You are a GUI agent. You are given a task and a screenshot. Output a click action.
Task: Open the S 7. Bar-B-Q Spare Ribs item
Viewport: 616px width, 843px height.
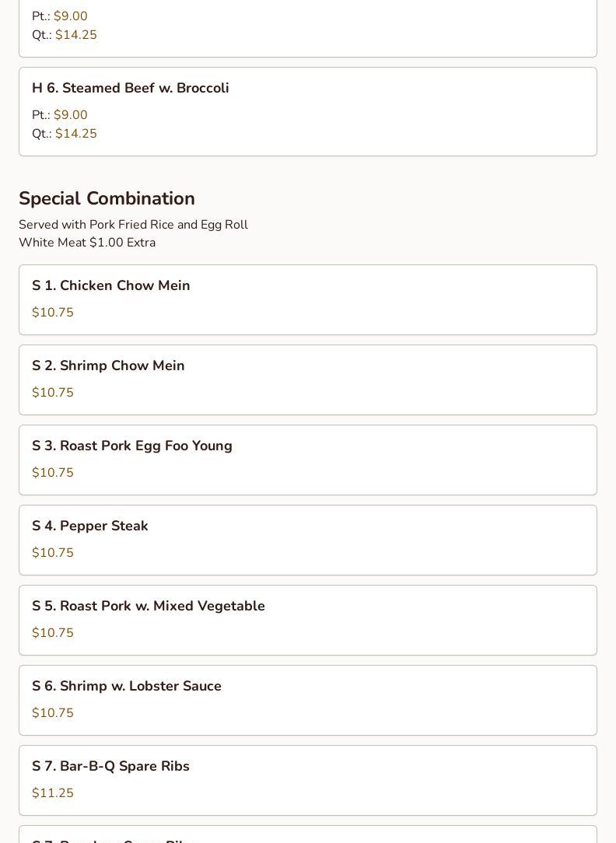tap(110, 767)
